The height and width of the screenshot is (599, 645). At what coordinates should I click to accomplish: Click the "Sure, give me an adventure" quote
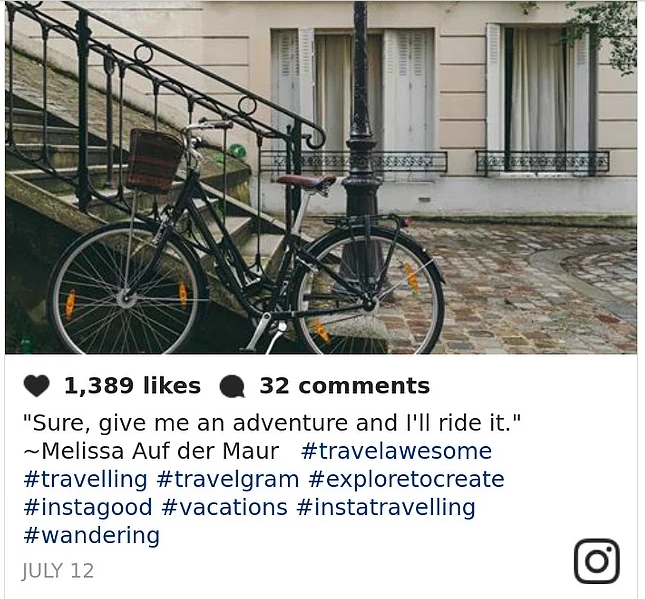point(272,423)
